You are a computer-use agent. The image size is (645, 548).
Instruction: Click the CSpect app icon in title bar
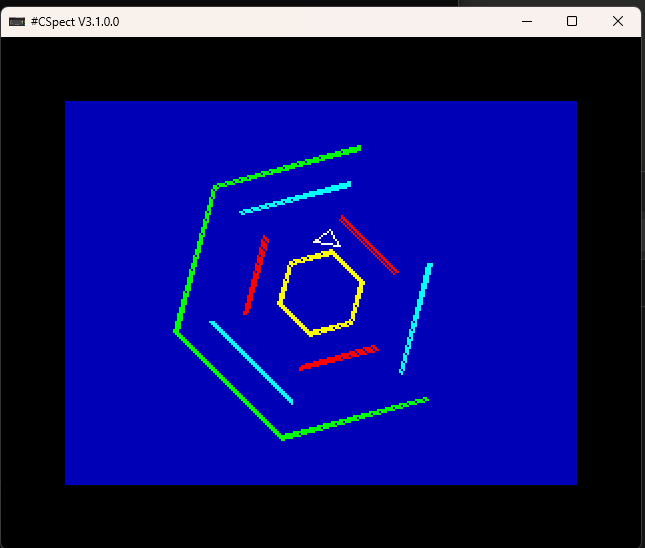(17, 21)
